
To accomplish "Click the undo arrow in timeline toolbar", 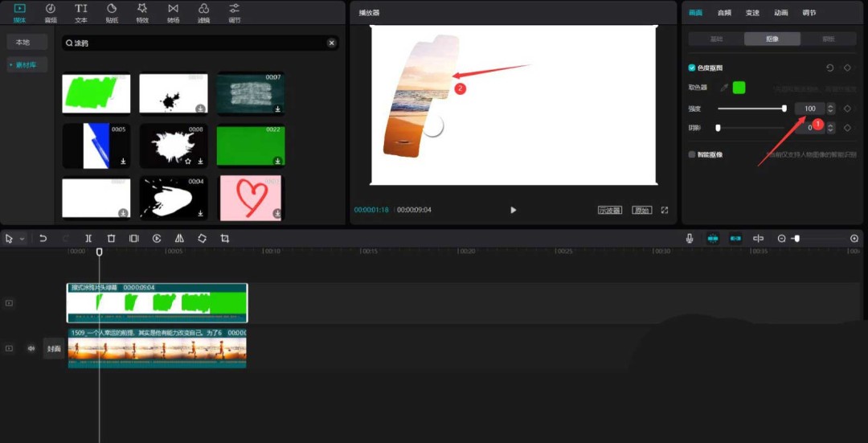I will point(43,239).
